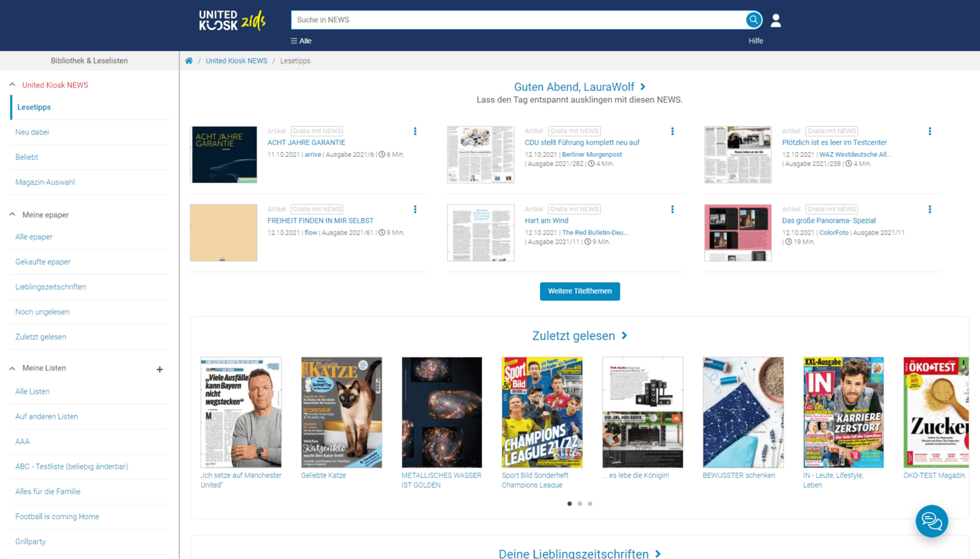Viewport: 980px width, 559px height.
Task: Open BEWUSSTER schenken cover
Action: coord(743,412)
